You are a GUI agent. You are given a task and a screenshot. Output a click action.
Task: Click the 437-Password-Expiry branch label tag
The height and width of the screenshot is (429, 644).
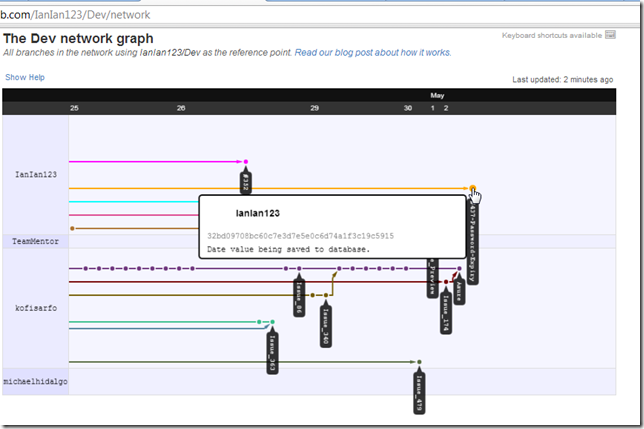click(x=473, y=240)
